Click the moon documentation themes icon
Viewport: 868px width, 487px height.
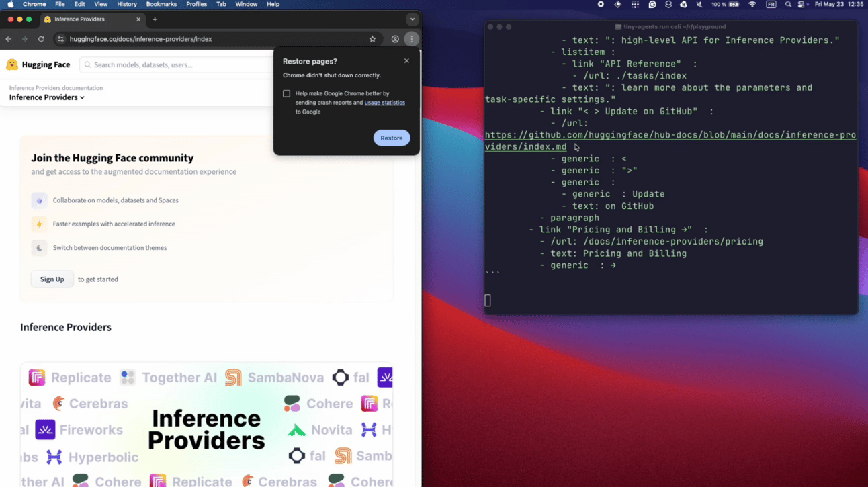39,248
